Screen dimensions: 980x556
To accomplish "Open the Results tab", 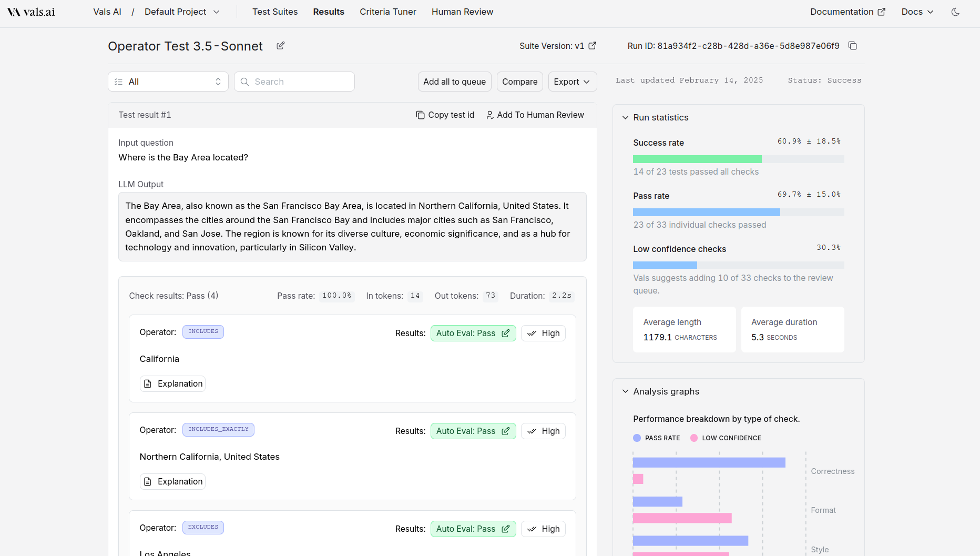I will pos(329,12).
